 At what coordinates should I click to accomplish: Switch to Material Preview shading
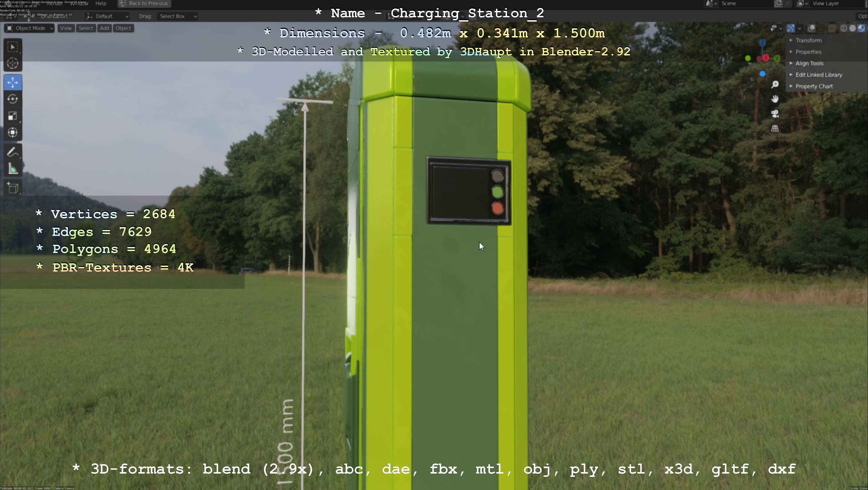pos(861,28)
